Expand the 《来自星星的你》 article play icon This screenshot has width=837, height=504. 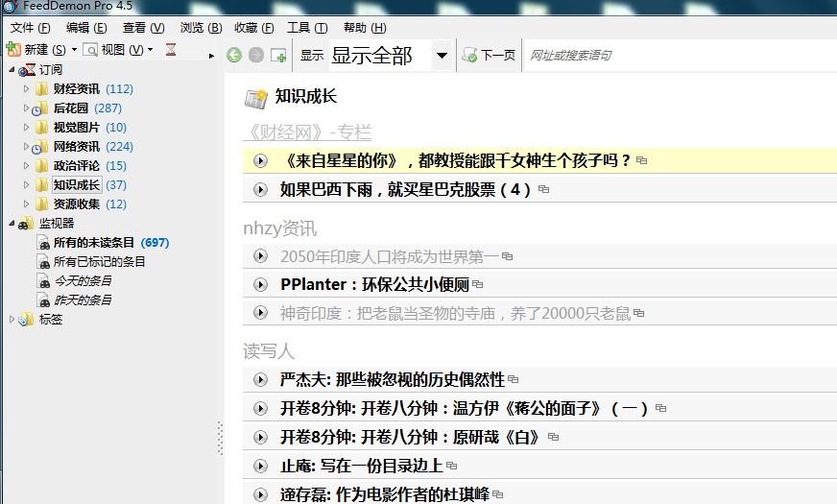(x=260, y=160)
